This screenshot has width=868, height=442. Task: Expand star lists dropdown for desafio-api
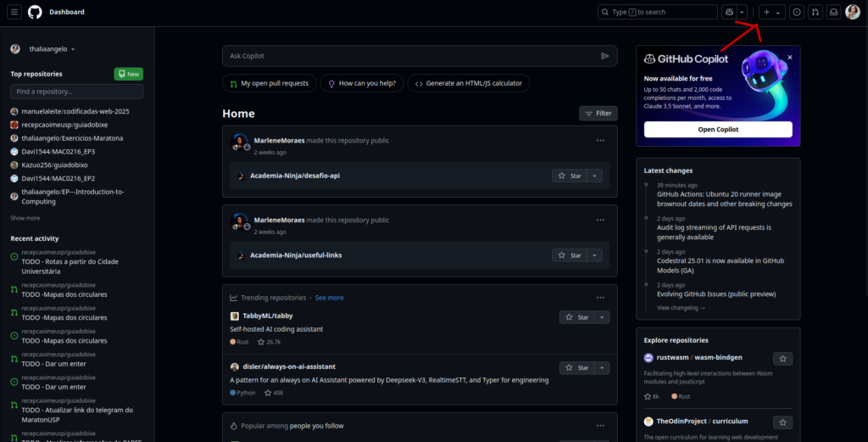tap(594, 176)
